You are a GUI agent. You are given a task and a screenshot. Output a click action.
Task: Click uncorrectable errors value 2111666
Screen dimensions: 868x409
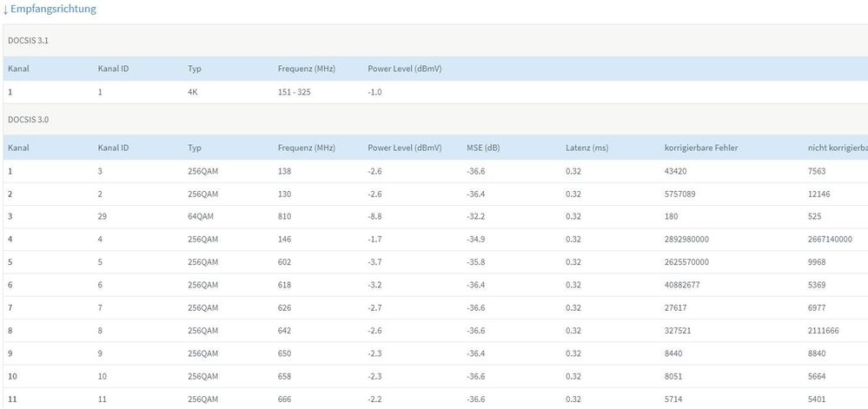823,330
